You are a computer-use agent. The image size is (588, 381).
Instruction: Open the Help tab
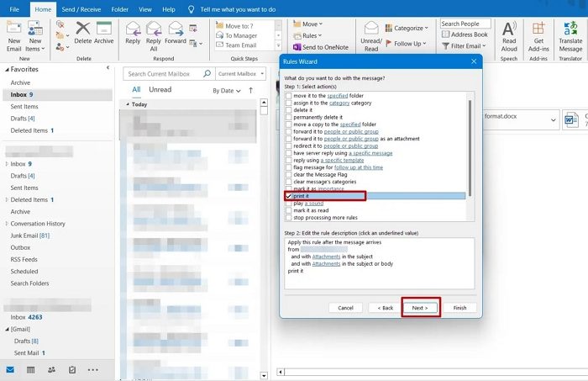(x=168, y=9)
